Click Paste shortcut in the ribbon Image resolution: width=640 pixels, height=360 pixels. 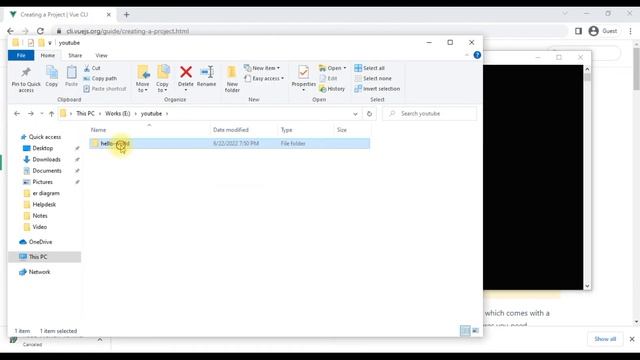[x=105, y=89]
